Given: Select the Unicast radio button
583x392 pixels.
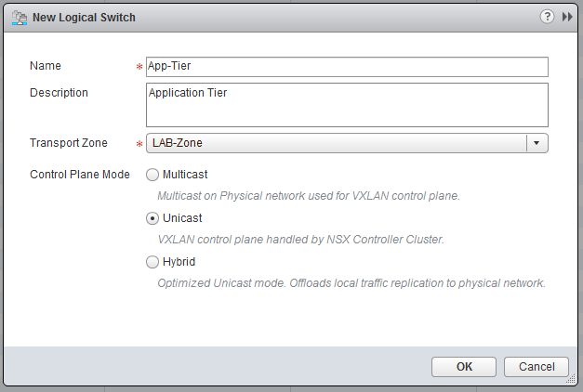Looking at the screenshot, I should (x=152, y=218).
